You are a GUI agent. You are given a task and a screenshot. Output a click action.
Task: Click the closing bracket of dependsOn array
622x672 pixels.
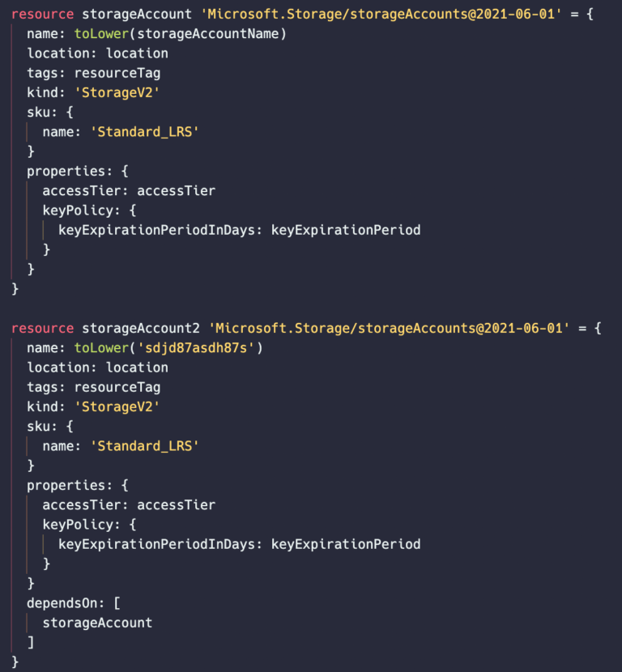coord(31,642)
